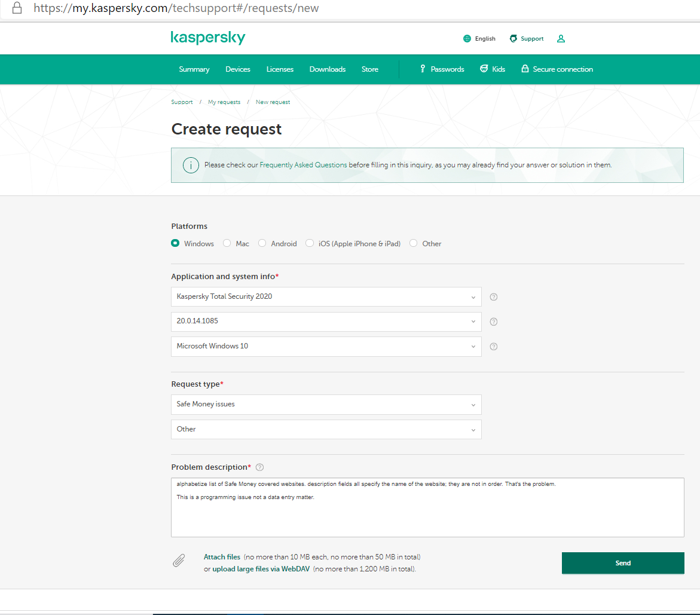The image size is (700, 615).
Task: Click help icon beside Microsoft Windows 10
Action: [x=494, y=347]
